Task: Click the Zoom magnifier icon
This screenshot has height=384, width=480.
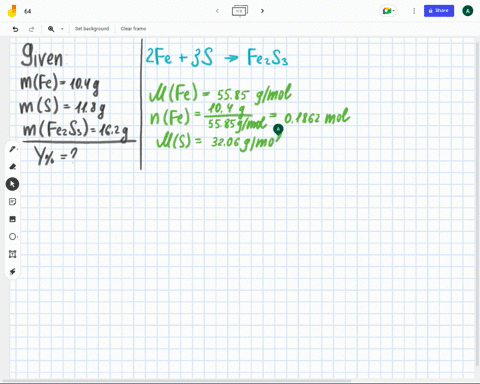Action: click(x=51, y=29)
